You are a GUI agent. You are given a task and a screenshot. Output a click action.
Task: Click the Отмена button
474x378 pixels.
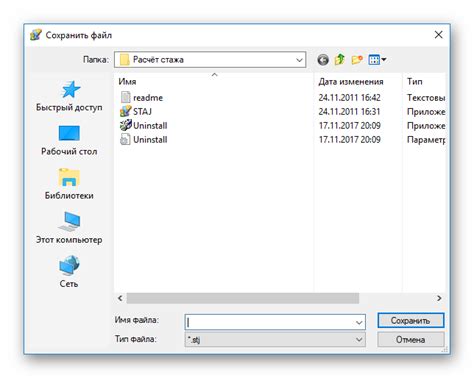(411, 340)
